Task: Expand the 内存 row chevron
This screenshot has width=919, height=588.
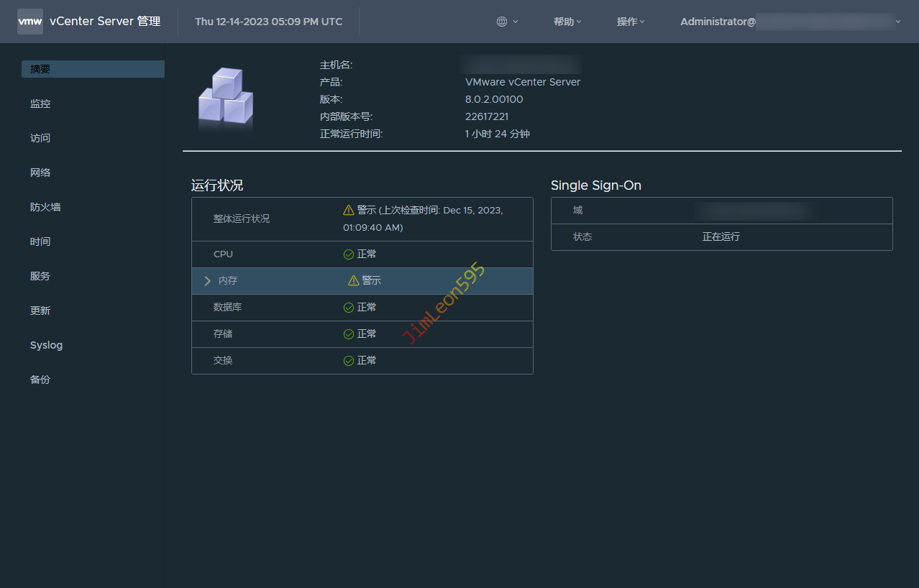Action: [x=208, y=281]
